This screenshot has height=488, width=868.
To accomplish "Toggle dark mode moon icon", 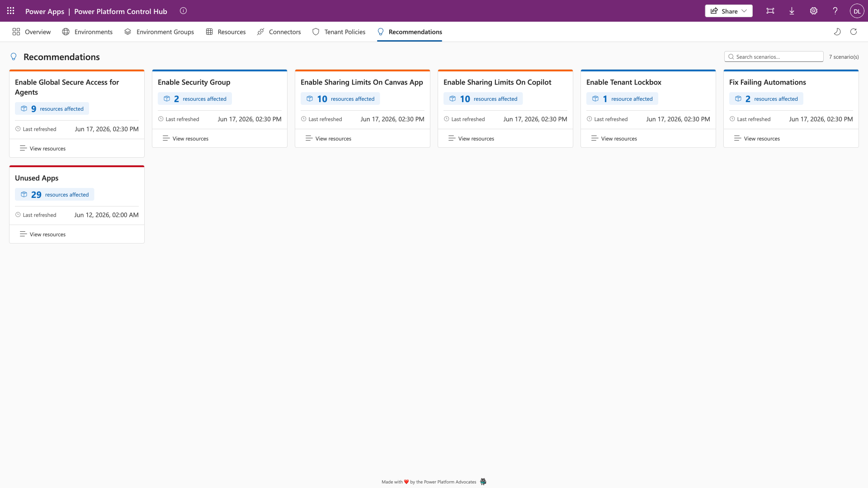I will (837, 32).
